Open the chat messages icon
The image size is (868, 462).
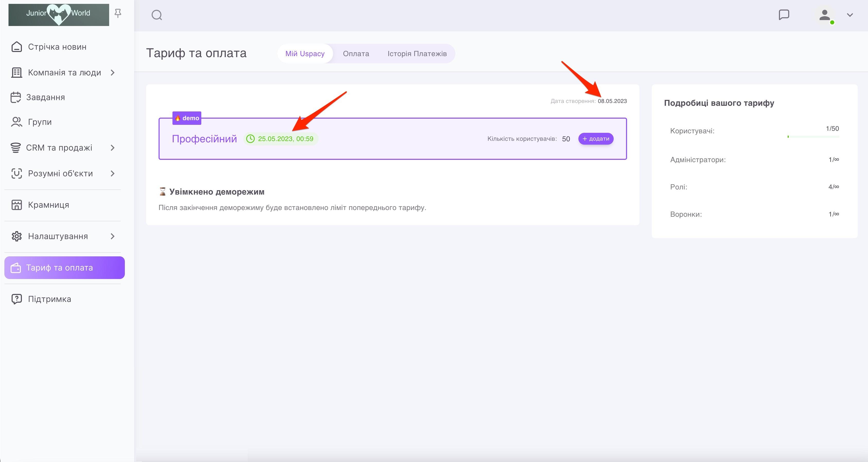[x=784, y=15]
